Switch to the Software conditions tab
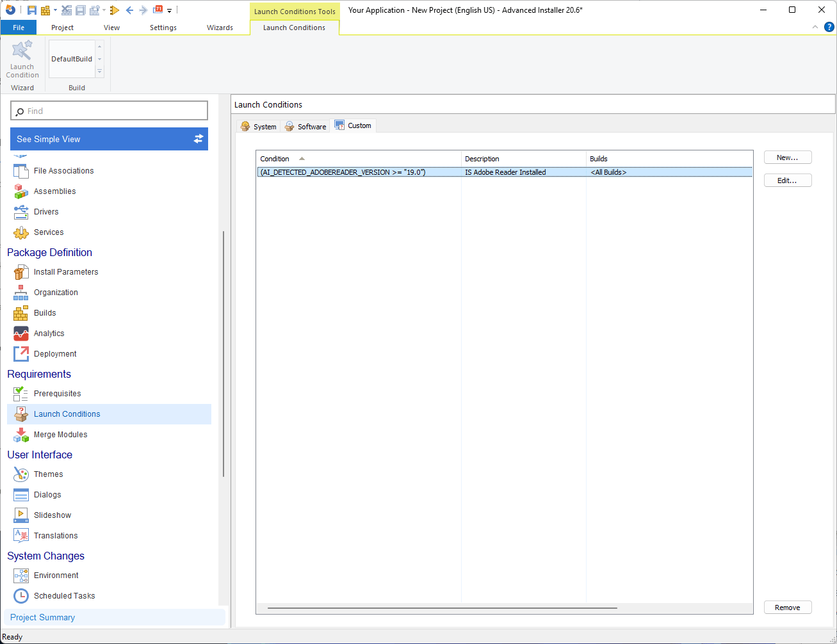Viewport: 837px width, 644px height. pos(305,126)
